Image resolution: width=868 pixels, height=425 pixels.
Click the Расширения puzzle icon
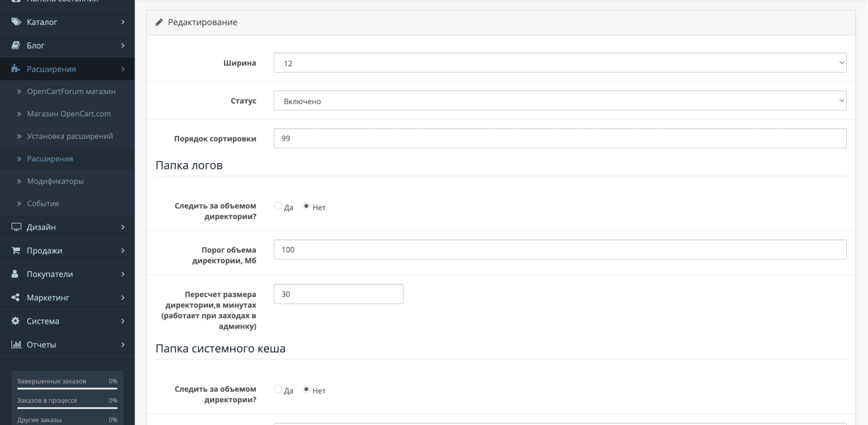(x=16, y=69)
